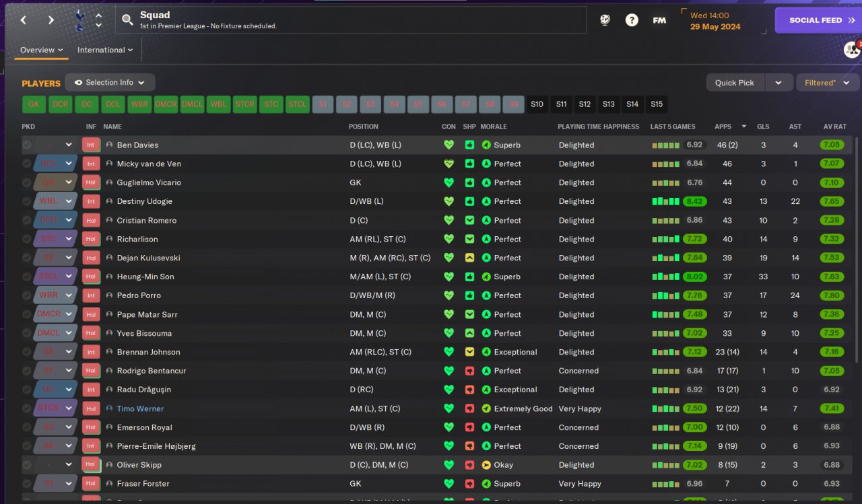
Task: Open the Quick Pick dropdown arrow
Action: coord(778,83)
